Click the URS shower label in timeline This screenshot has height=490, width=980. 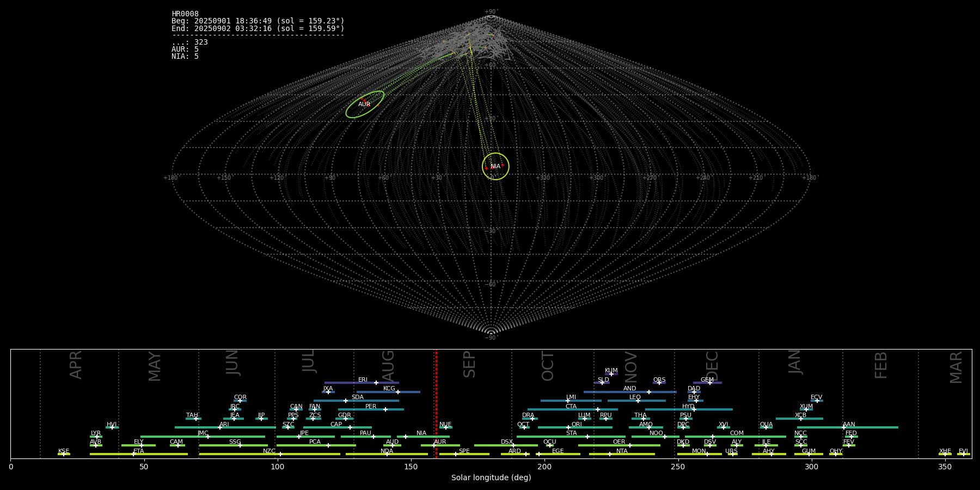(x=731, y=451)
